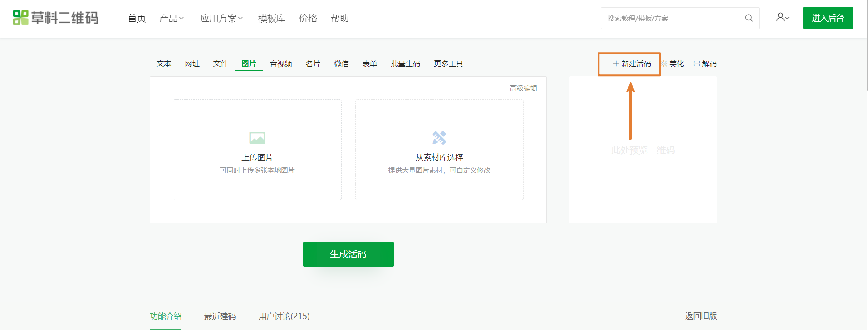Click the 新建活码 plus icon
Screen dimensions: 868x330
616,64
